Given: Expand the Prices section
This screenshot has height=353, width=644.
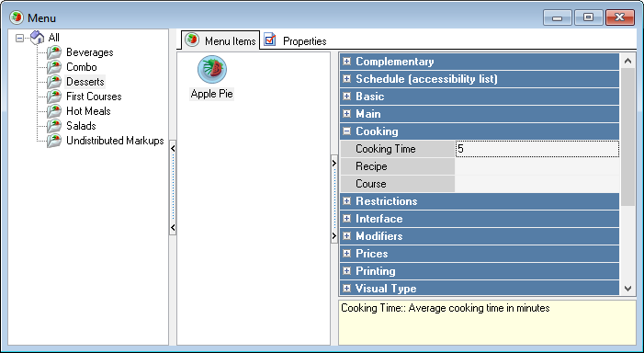Looking at the screenshot, I should [x=347, y=253].
